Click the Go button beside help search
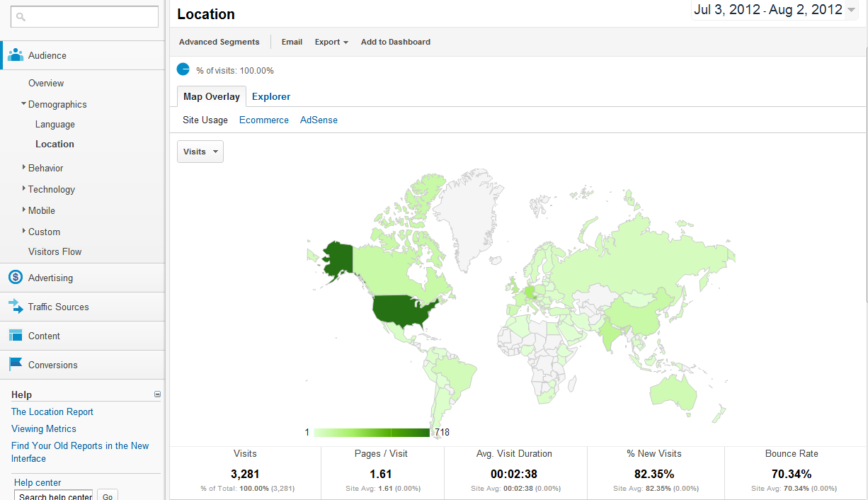Viewport: 868px width, 500px height. [108, 496]
